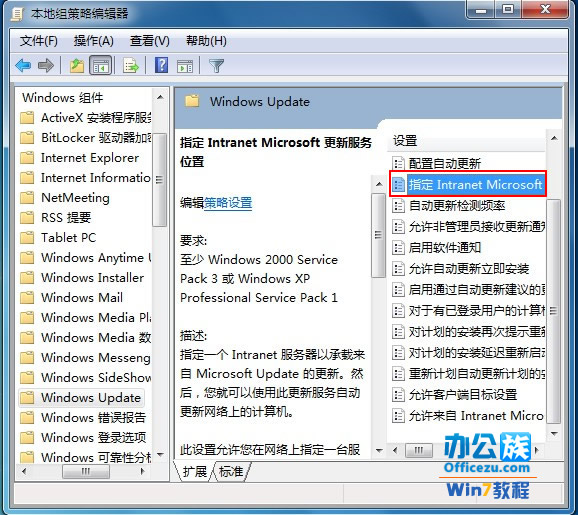Select the NetMeeting folder
Image resolution: width=578 pixels, height=515 pixels.
pos(65,198)
